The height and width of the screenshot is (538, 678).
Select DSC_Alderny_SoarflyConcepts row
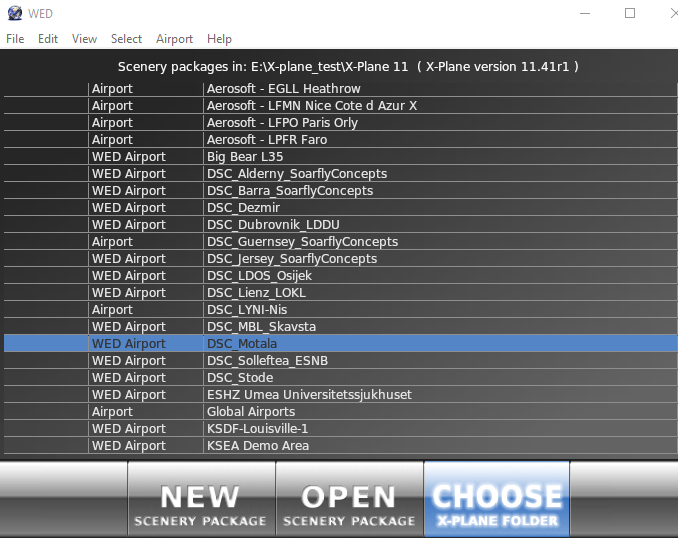(341, 174)
